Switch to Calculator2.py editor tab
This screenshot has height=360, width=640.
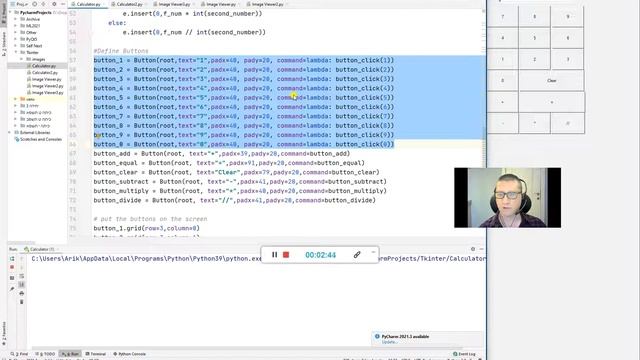tap(129, 4)
